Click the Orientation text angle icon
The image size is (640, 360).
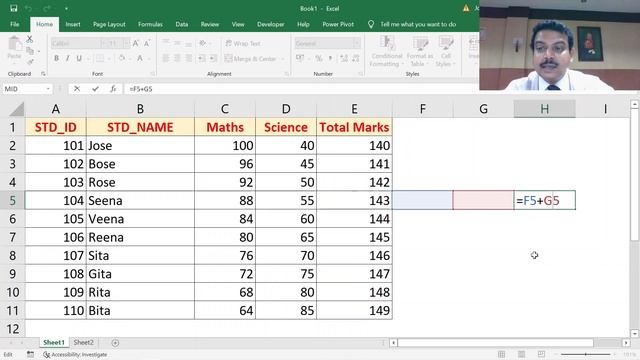click(202, 43)
